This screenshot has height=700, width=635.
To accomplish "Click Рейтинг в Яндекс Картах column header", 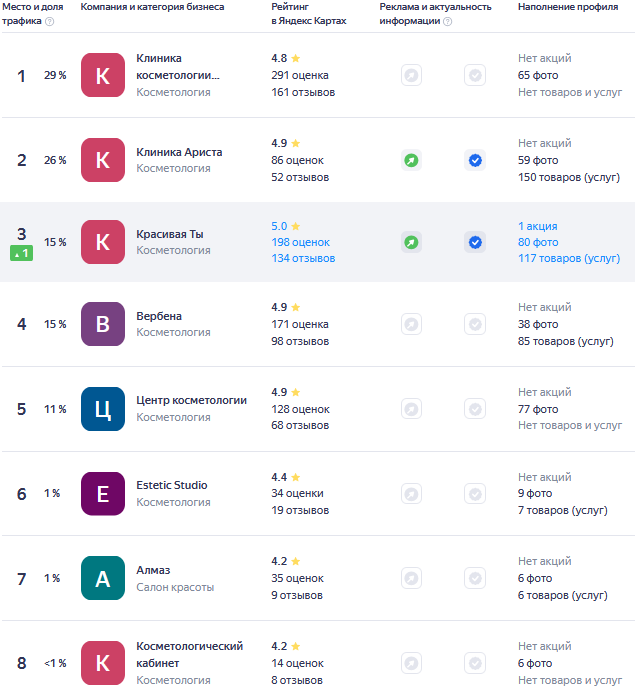I will pos(309,14).
